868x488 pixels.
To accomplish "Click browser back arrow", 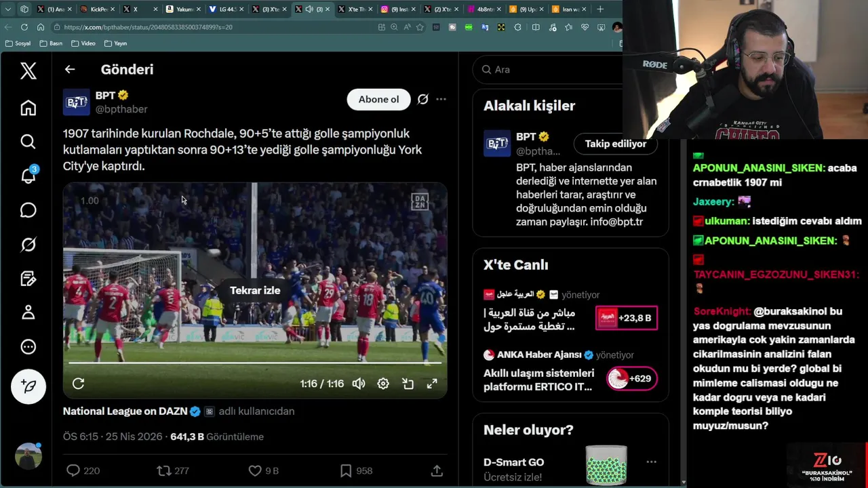I will (x=8, y=27).
